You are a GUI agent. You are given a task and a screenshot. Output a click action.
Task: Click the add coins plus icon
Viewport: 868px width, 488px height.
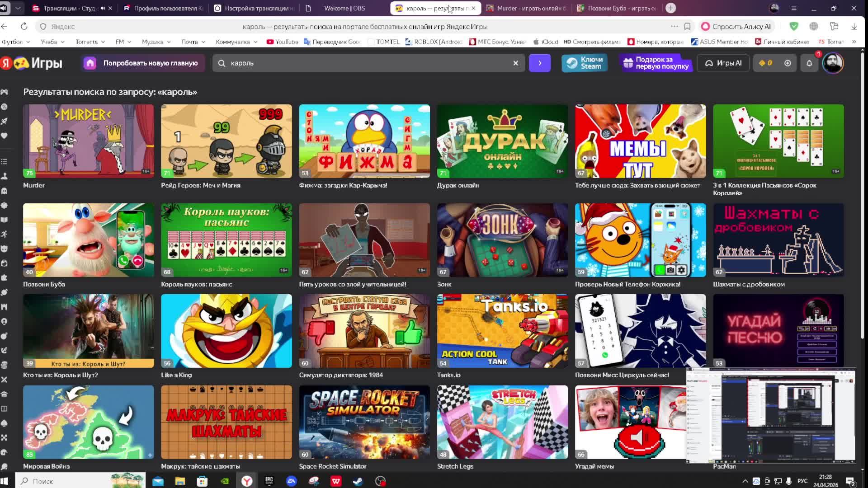coord(788,63)
